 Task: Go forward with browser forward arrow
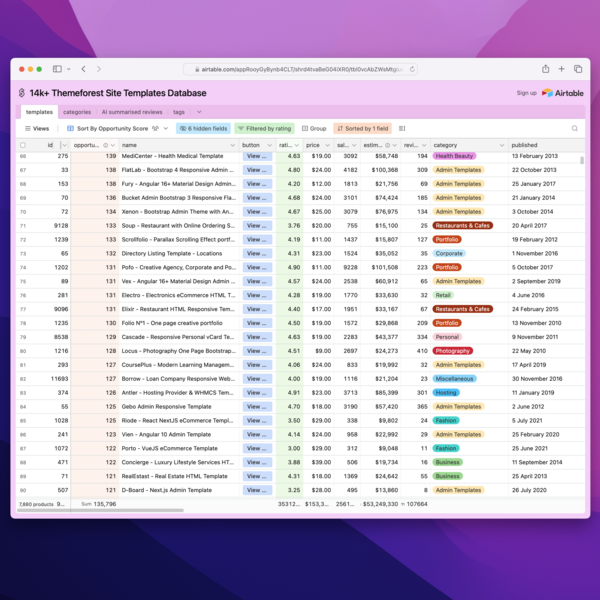pyautogui.click(x=99, y=69)
